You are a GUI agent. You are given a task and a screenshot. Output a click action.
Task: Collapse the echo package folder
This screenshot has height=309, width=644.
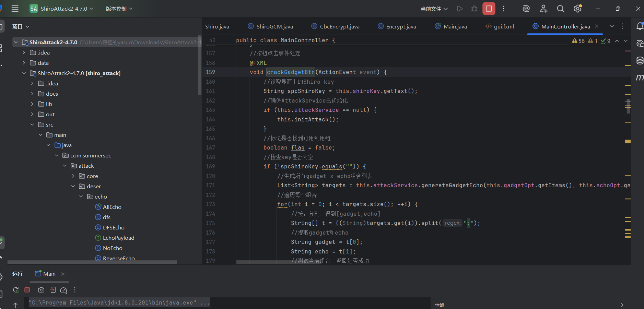[x=81, y=197]
